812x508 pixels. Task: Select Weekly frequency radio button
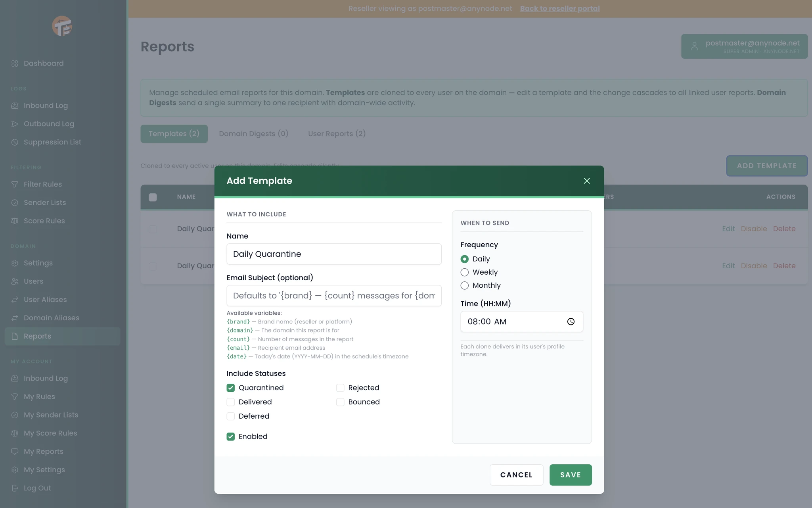[464, 272]
